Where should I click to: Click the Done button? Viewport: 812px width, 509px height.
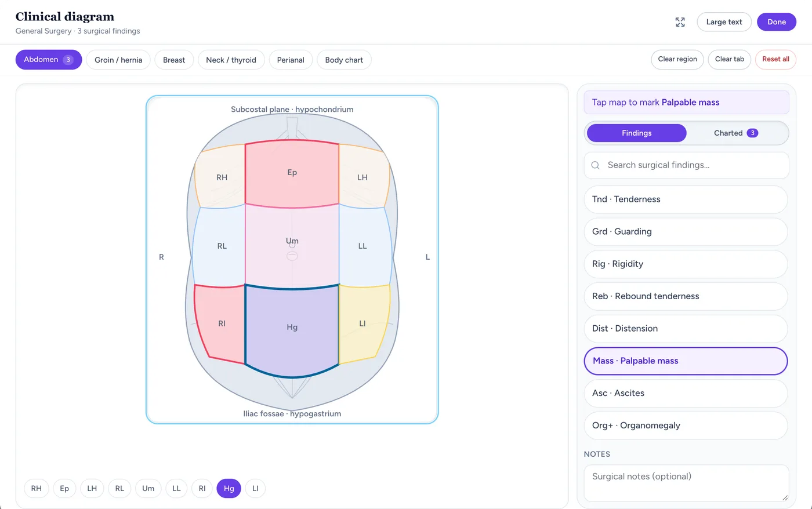click(x=777, y=22)
